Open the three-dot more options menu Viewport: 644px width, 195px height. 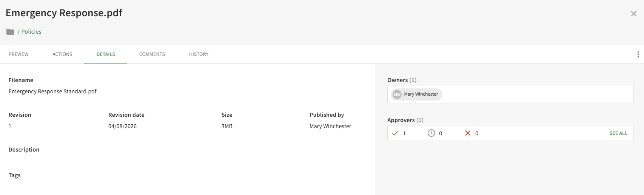pyautogui.click(x=638, y=54)
